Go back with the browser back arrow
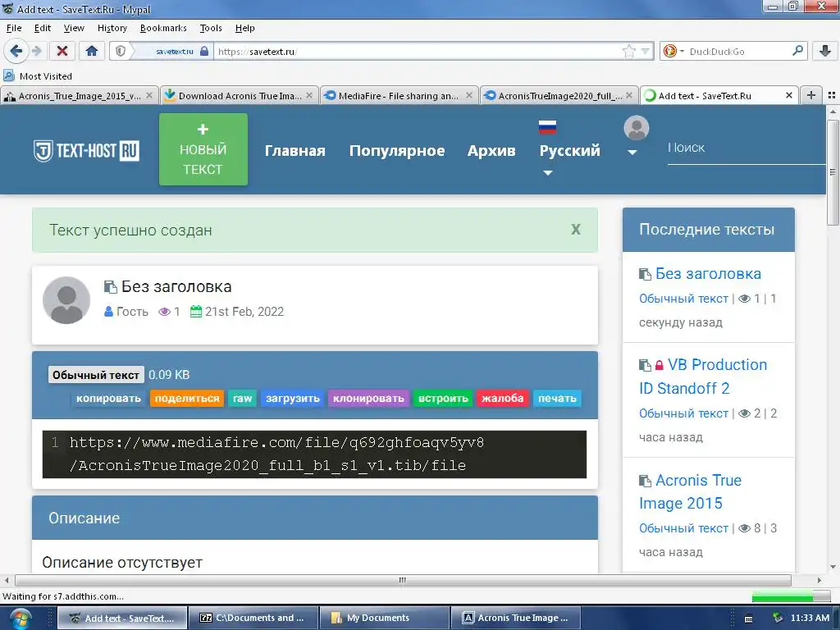 (x=16, y=52)
